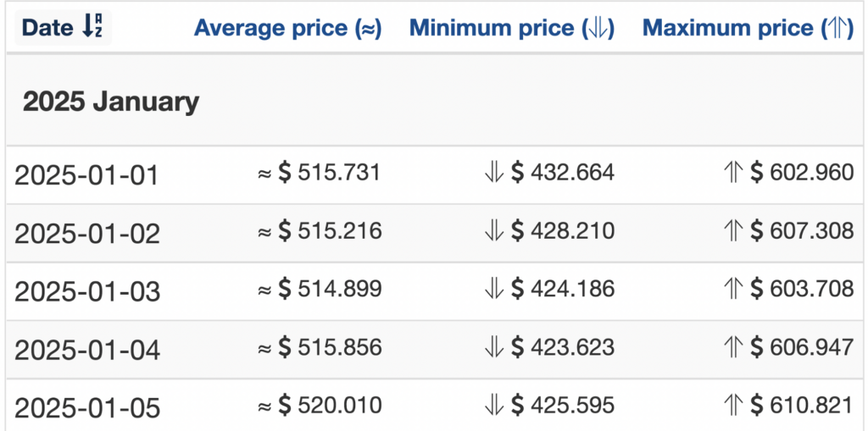The image size is (868, 431).
Task: Click the approximately symbol in Average price header
Action: (368, 29)
